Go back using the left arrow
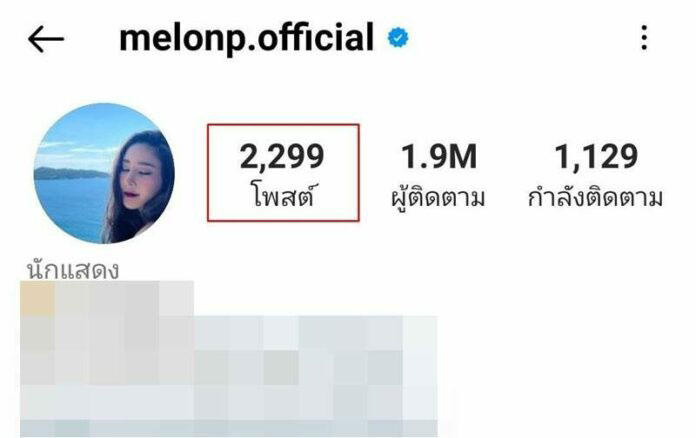This screenshot has height=438, width=696. click(46, 39)
